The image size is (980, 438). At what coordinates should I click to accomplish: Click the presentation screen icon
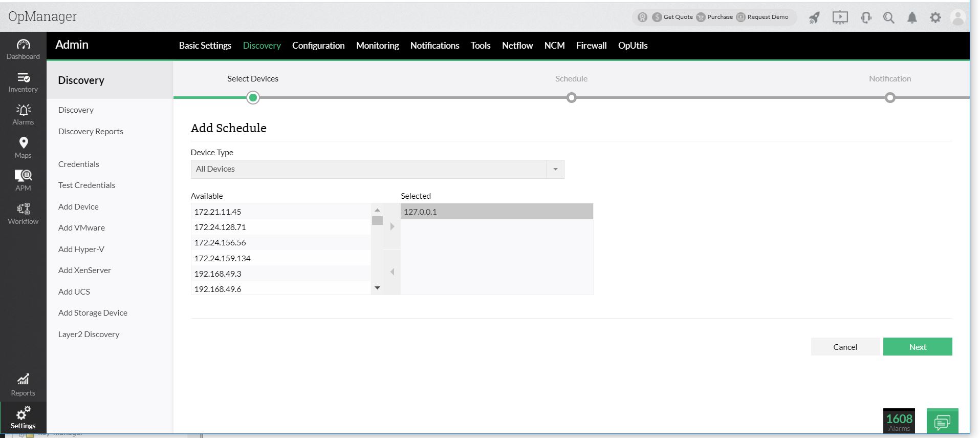click(x=840, y=17)
